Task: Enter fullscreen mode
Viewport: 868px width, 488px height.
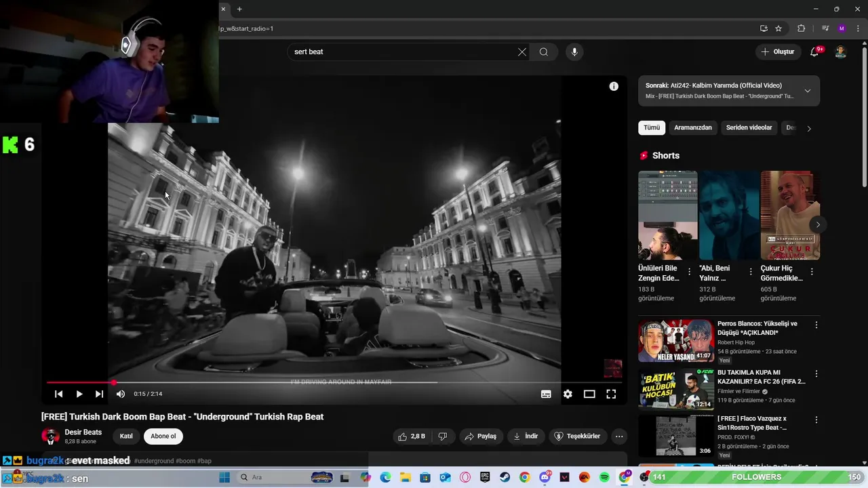Action: point(611,394)
